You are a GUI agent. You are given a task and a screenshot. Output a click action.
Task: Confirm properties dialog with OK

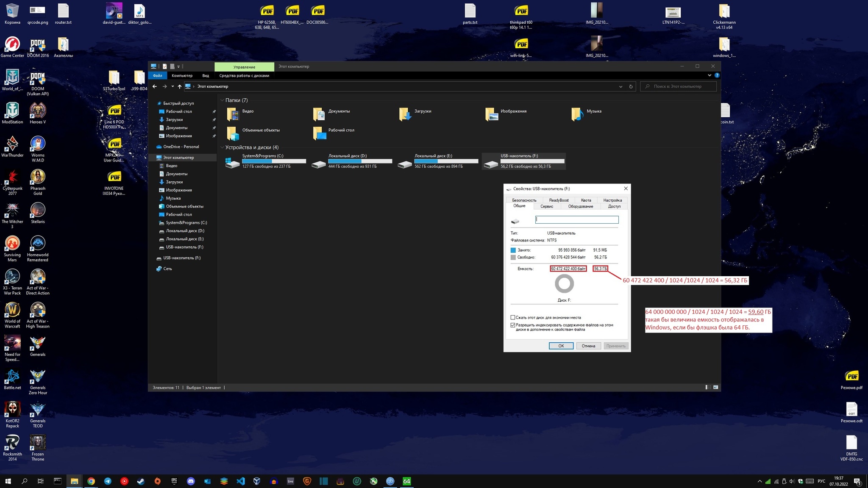click(x=561, y=346)
